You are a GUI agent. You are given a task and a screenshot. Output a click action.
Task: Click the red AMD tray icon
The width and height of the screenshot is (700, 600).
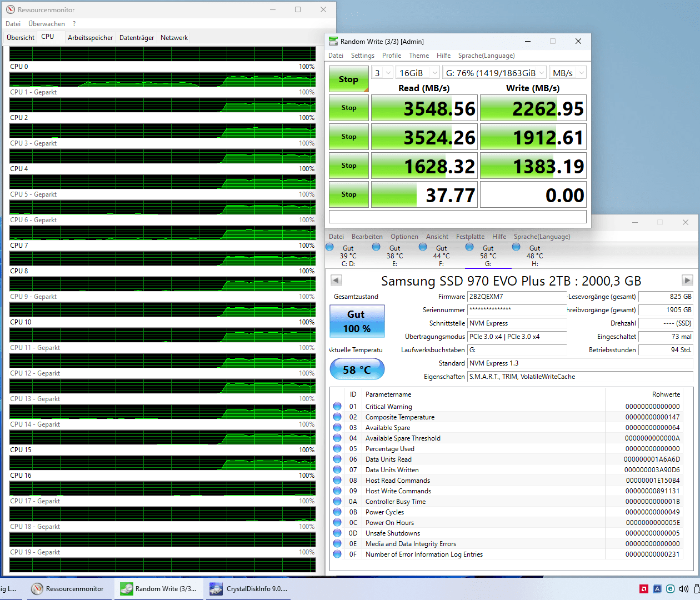643,589
